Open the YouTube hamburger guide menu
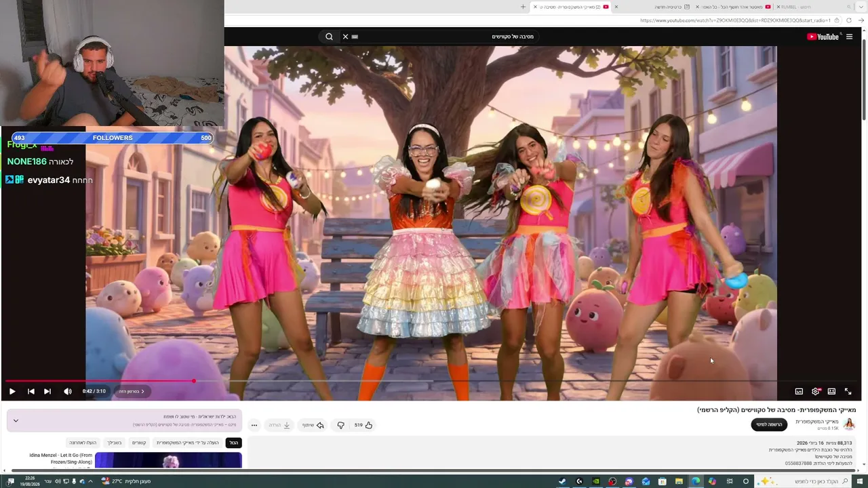 pyautogui.click(x=849, y=37)
